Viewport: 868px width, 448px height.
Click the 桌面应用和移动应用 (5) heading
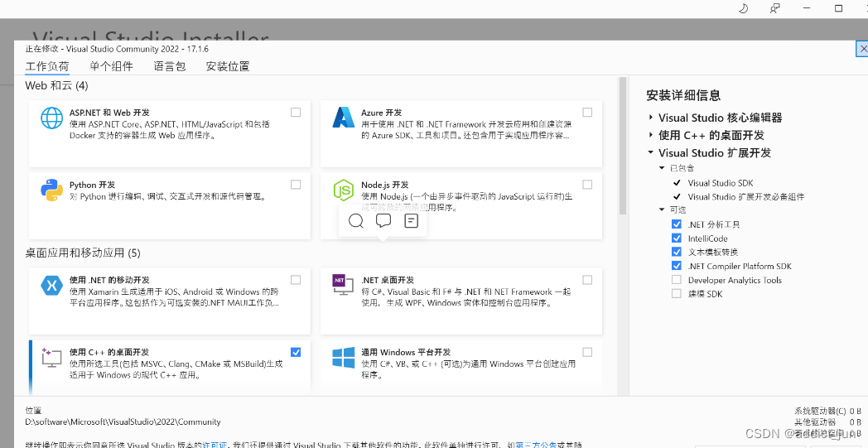click(x=83, y=253)
